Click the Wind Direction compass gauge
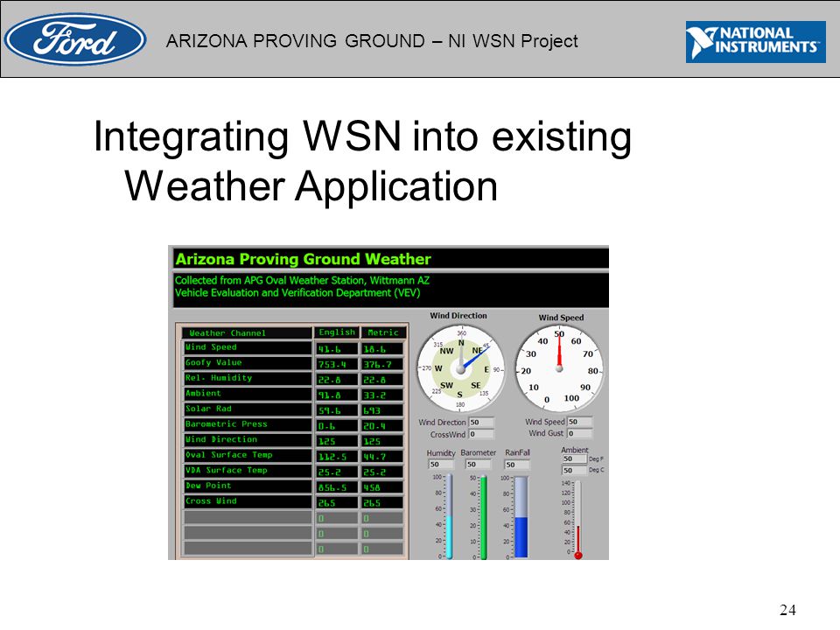 pyautogui.click(x=461, y=368)
